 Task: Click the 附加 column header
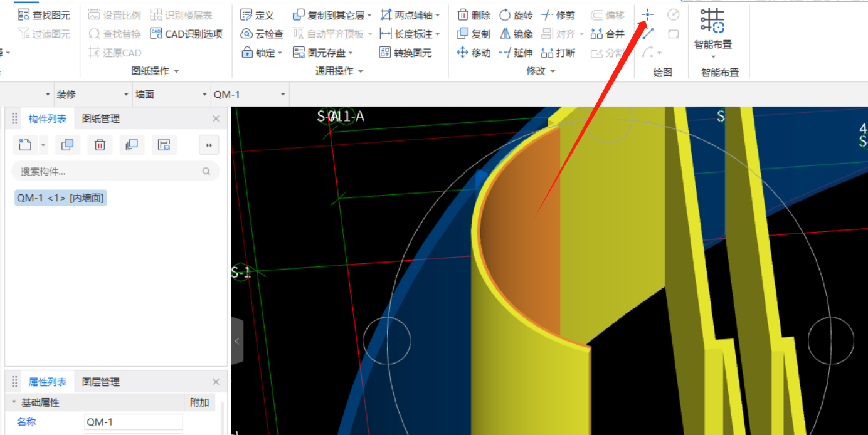coord(199,402)
